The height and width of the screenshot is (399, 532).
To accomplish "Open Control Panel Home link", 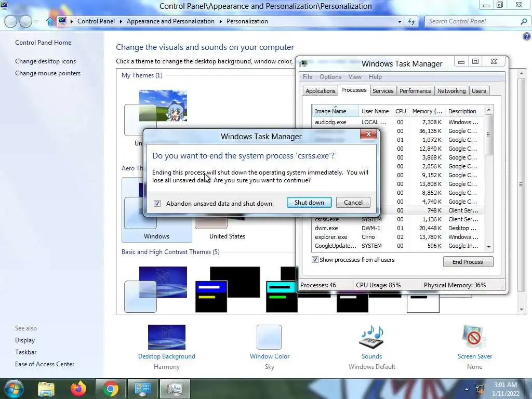I will pos(43,43).
